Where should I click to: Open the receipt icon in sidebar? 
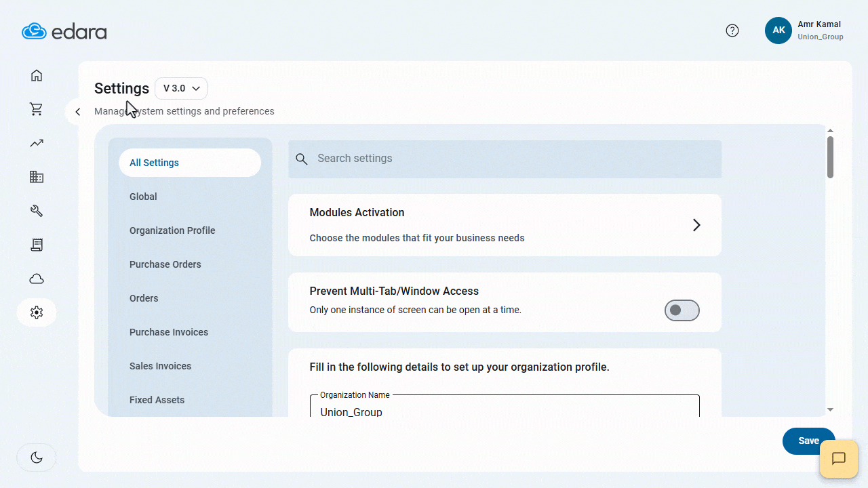[x=37, y=245]
